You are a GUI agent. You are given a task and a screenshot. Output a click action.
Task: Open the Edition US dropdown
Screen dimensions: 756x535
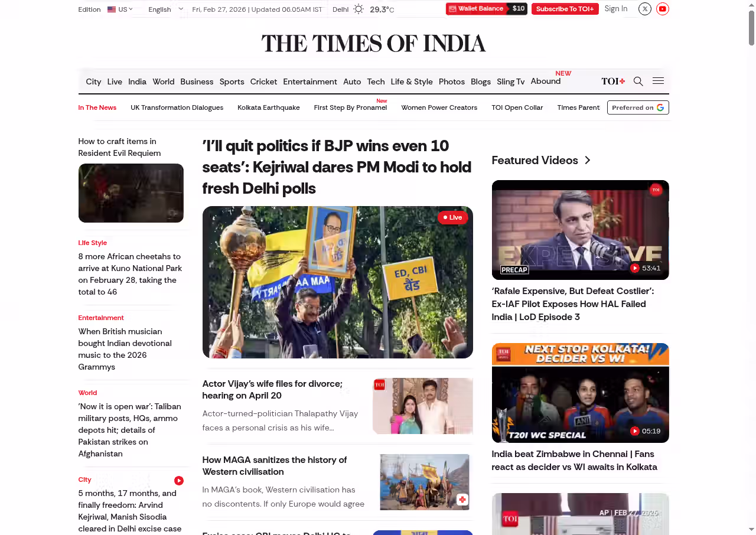pos(120,9)
